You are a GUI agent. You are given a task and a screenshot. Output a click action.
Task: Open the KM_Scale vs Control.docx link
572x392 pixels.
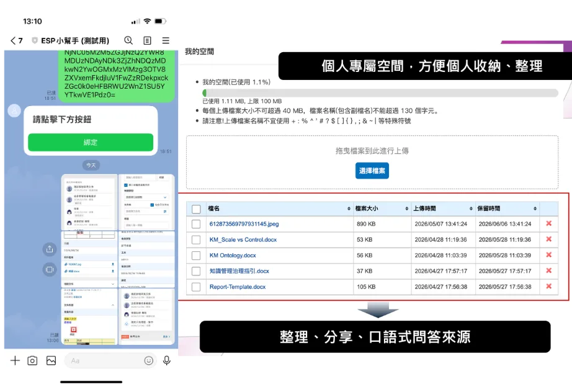click(x=243, y=239)
